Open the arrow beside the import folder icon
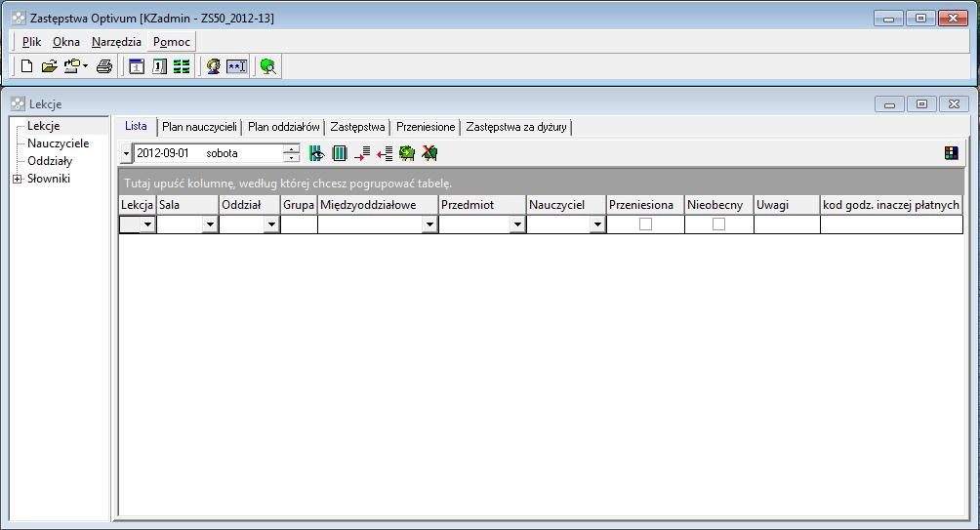 pos(85,66)
